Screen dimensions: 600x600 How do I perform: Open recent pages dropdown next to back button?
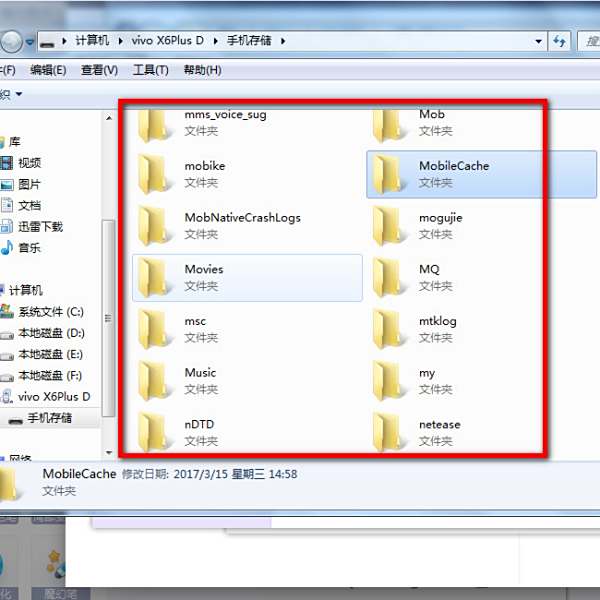tap(30, 42)
